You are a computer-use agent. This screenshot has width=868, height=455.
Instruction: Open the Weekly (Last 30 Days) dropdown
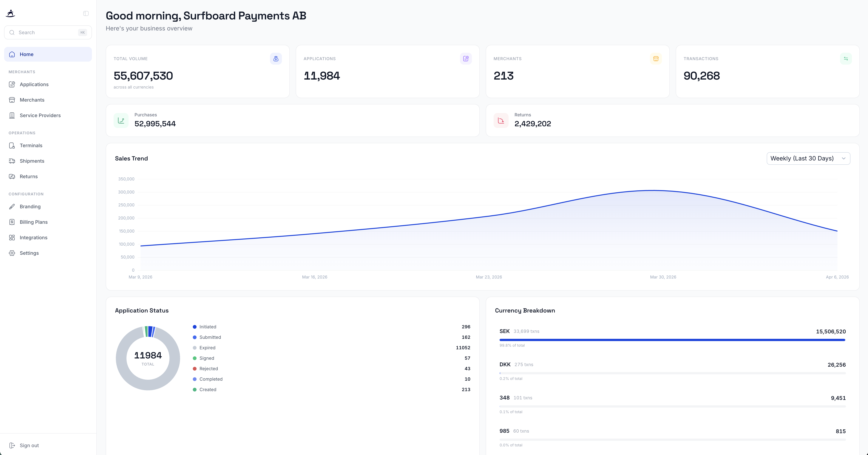pyautogui.click(x=808, y=158)
